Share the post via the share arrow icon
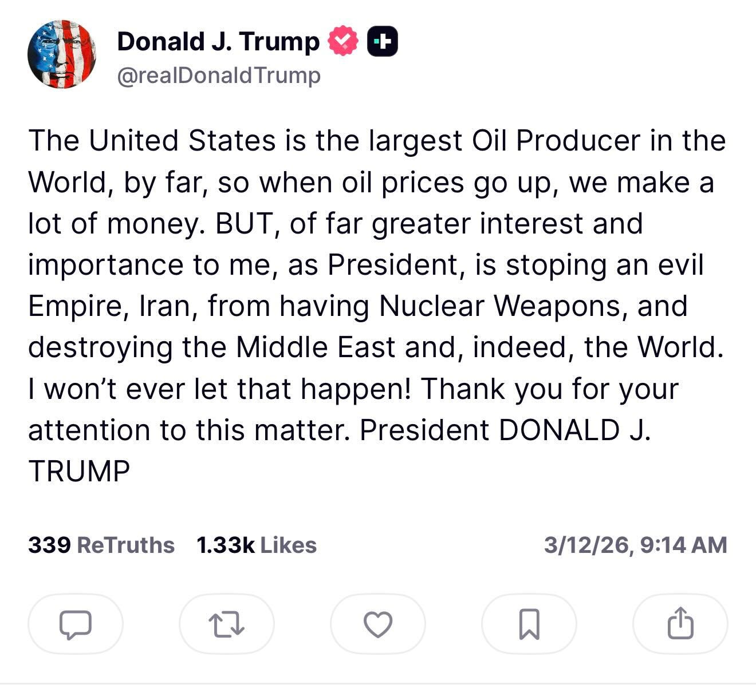This screenshot has width=756, height=700. pyautogui.click(x=679, y=624)
